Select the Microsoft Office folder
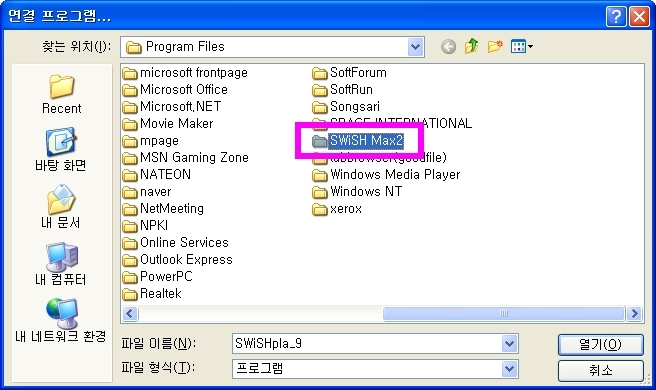Screen dimensions: 656x390 [175, 90]
